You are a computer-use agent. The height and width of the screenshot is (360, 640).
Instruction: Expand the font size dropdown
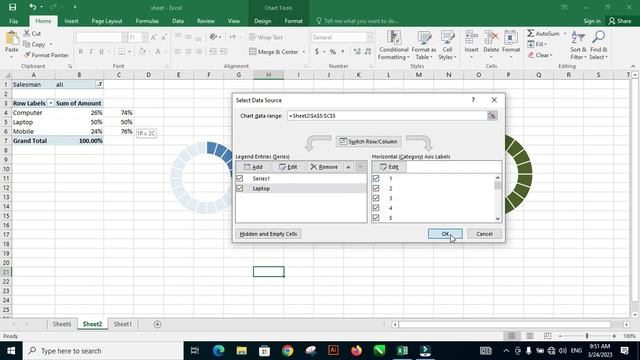pos(144,38)
